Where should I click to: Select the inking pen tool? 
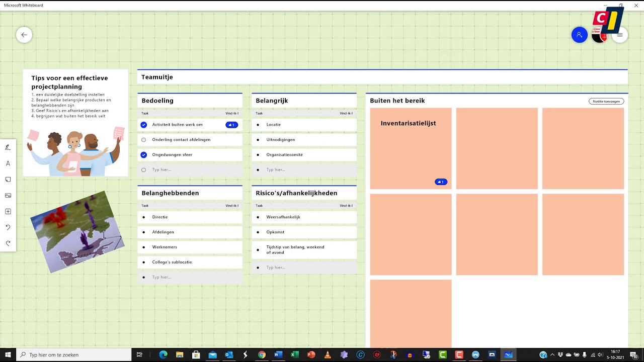(8, 147)
